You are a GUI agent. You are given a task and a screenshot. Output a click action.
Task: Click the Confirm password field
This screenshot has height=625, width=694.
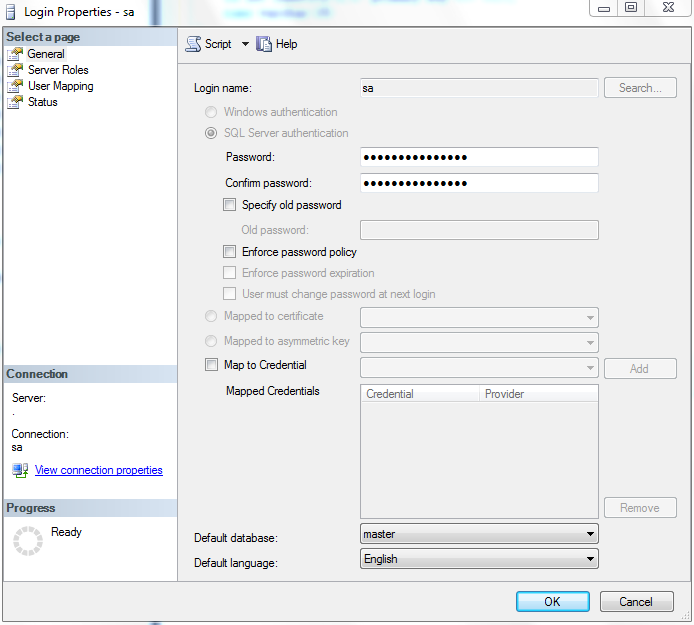pos(479,183)
